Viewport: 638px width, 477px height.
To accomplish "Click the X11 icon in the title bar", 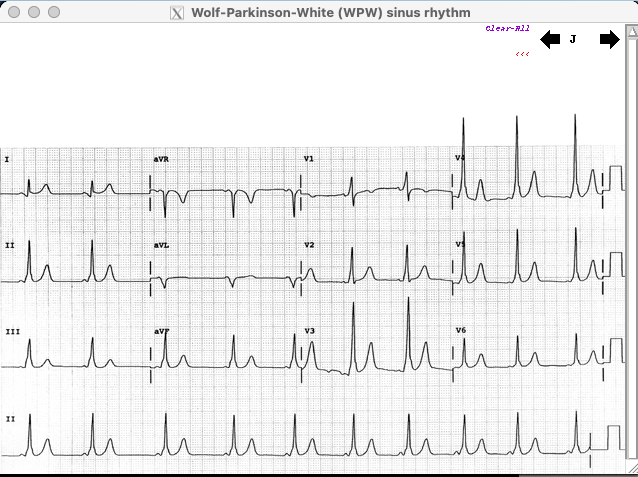I will 177,12.
